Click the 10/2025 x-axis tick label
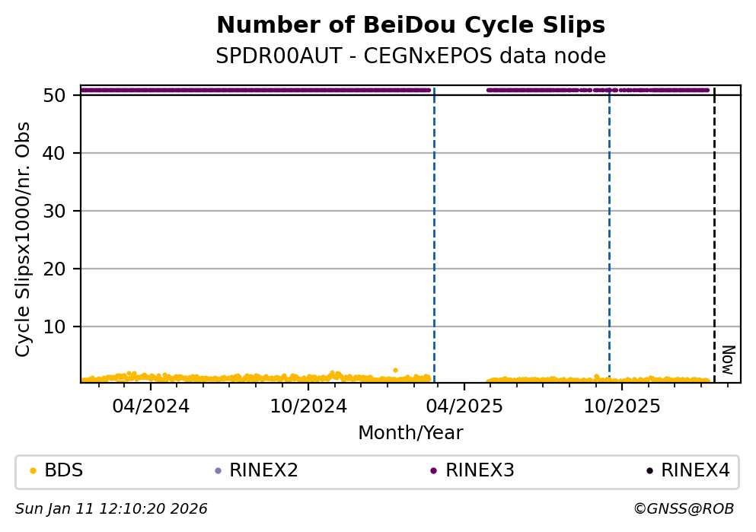Screen dimensions: 756x532 [x=621, y=407]
